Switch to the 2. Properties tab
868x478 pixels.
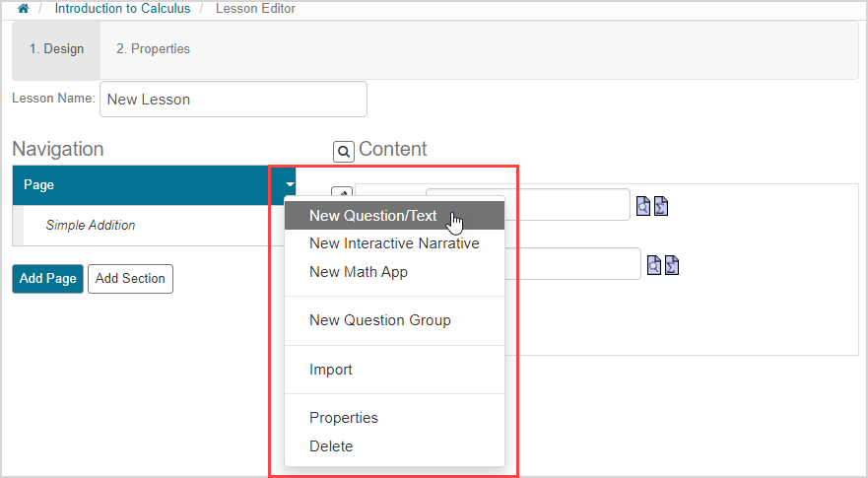(153, 49)
